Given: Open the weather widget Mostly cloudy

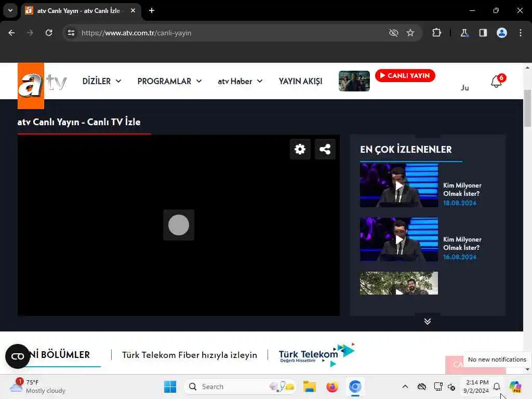Looking at the screenshot, I should click(x=38, y=387).
